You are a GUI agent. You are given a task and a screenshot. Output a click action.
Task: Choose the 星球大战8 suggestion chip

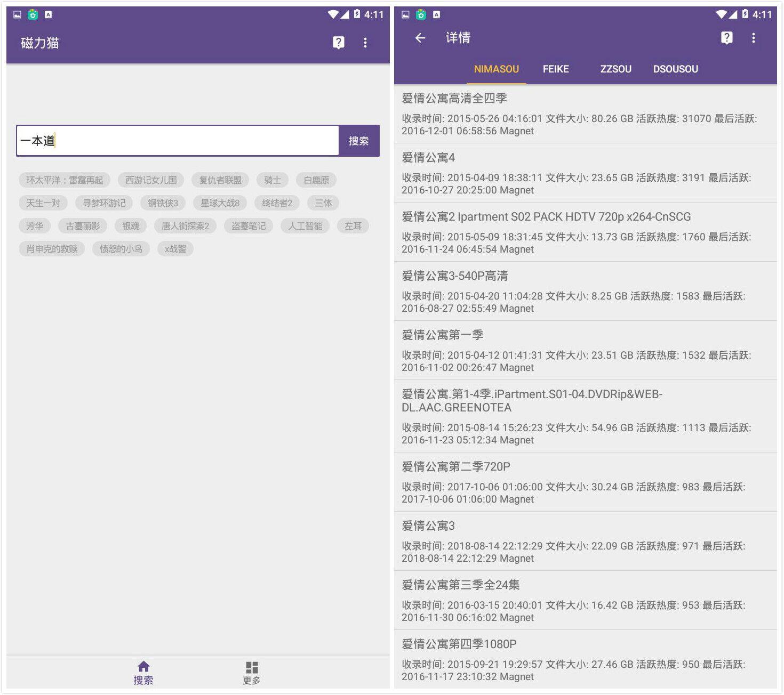click(220, 203)
